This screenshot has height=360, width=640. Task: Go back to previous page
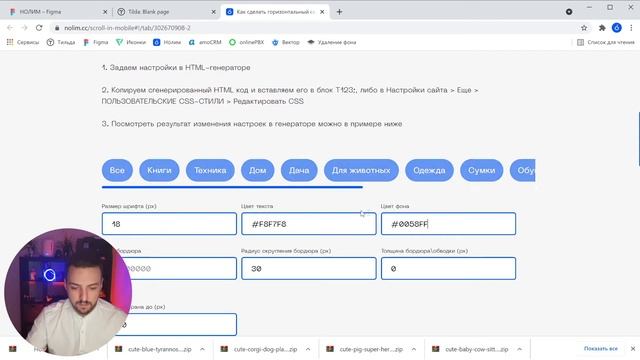(x=10, y=28)
